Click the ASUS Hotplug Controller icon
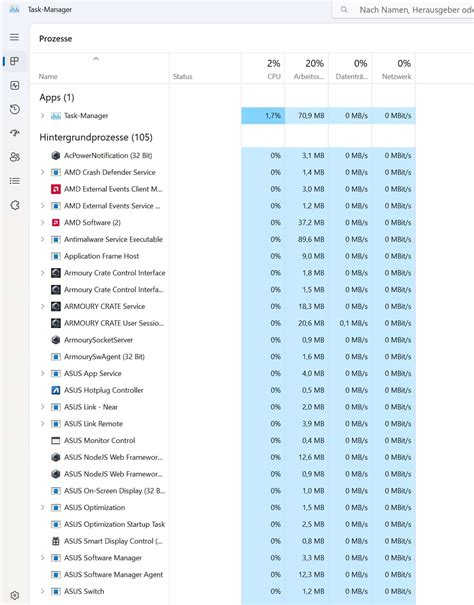 click(x=56, y=390)
